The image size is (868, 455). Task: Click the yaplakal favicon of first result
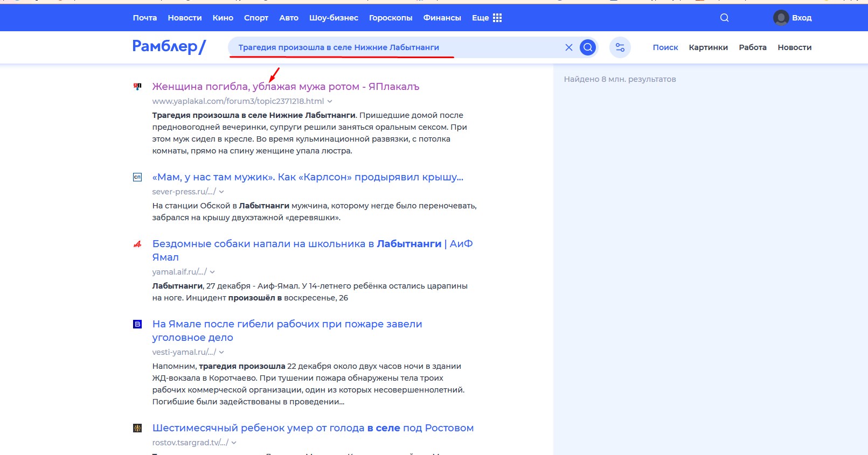tap(137, 86)
